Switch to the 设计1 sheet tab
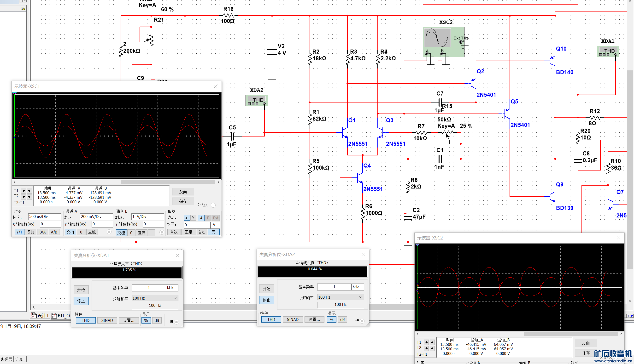 [40, 315]
